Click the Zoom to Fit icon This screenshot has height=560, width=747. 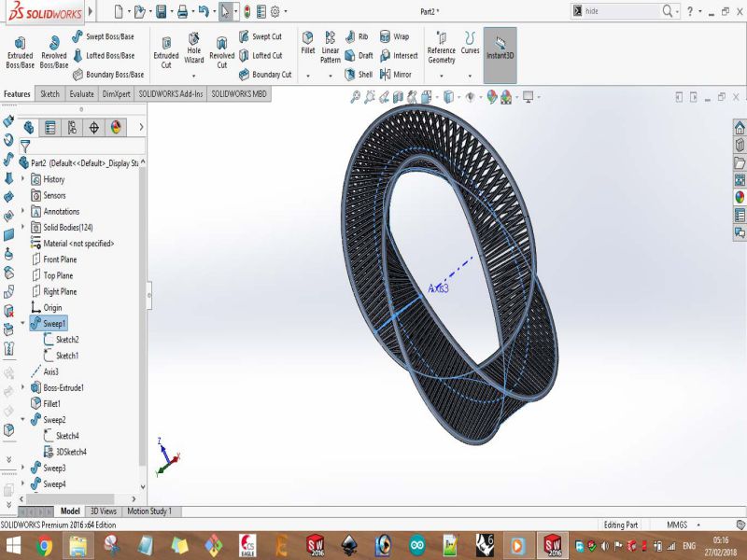[356, 98]
